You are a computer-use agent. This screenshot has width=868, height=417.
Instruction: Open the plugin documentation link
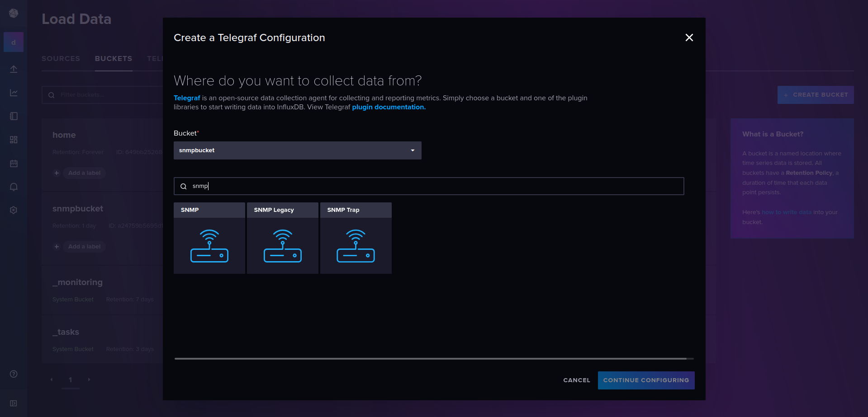point(389,107)
